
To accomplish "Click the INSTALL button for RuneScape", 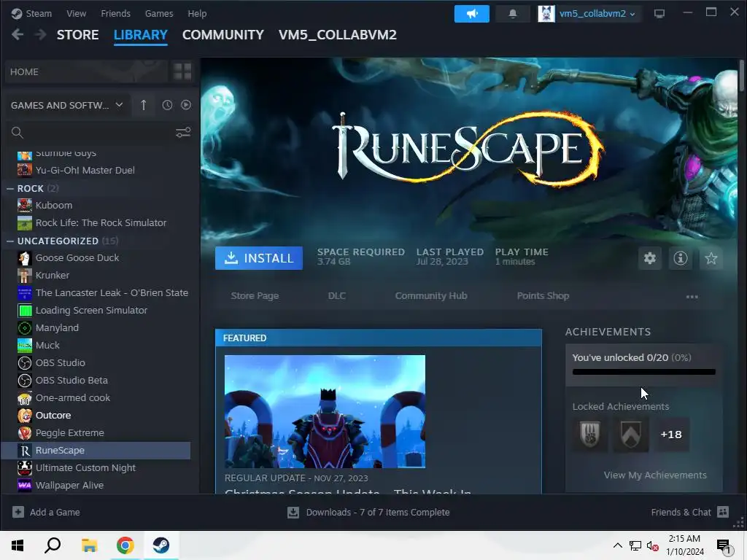I will [x=259, y=258].
